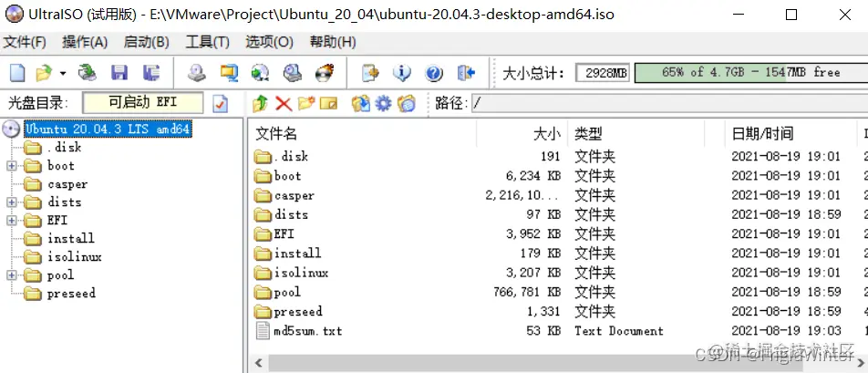Open CD/DVD drive icon in toolbar

[x=87, y=72]
